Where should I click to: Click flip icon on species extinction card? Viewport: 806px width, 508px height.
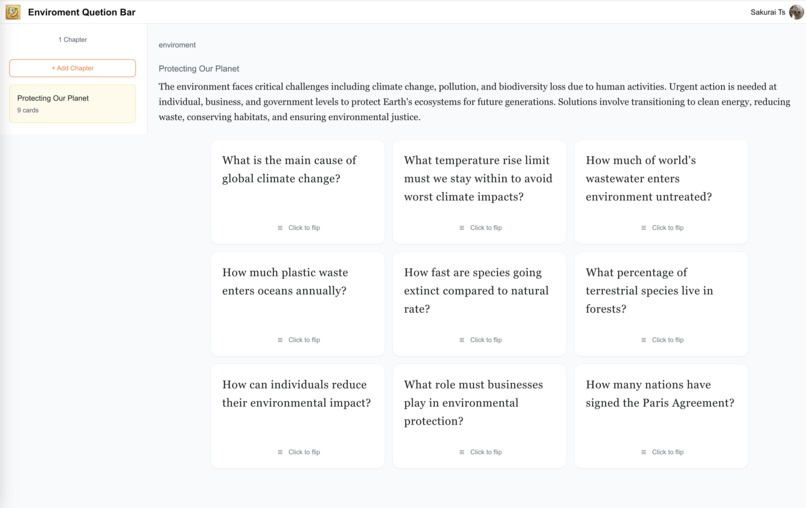click(462, 340)
